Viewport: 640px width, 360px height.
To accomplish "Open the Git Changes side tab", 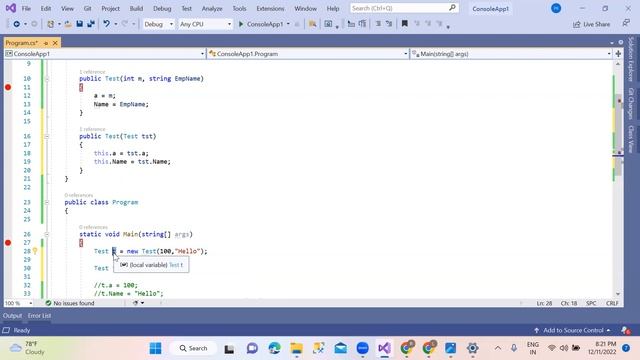I will [631, 103].
